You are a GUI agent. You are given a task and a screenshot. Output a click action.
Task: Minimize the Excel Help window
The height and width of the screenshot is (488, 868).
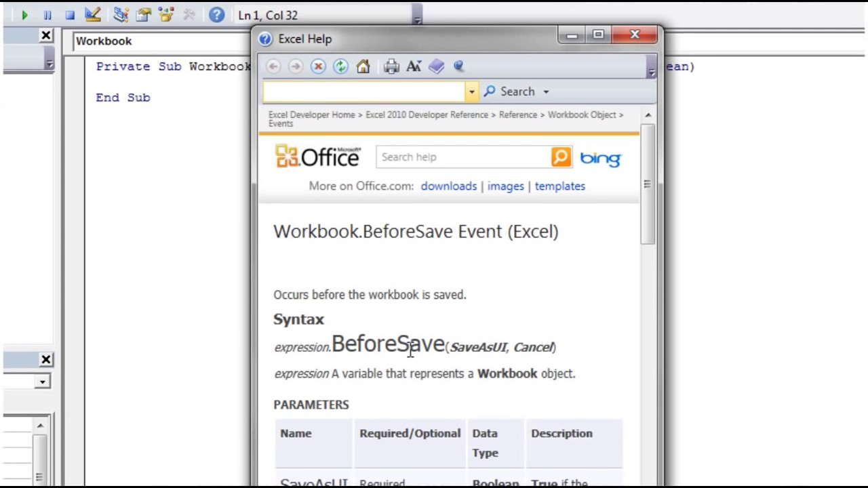[x=572, y=34]
